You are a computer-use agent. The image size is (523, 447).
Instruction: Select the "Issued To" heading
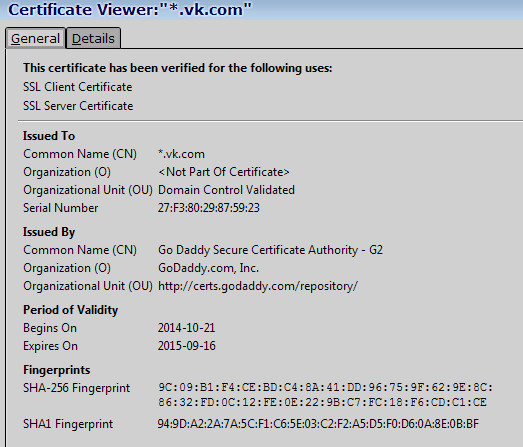point(49,136)
